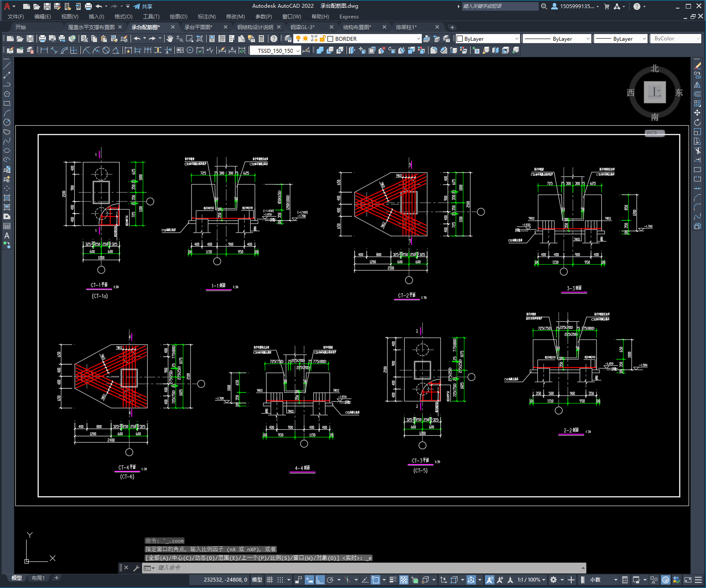Click the Arc length dimension icon

tap(64, 50)
